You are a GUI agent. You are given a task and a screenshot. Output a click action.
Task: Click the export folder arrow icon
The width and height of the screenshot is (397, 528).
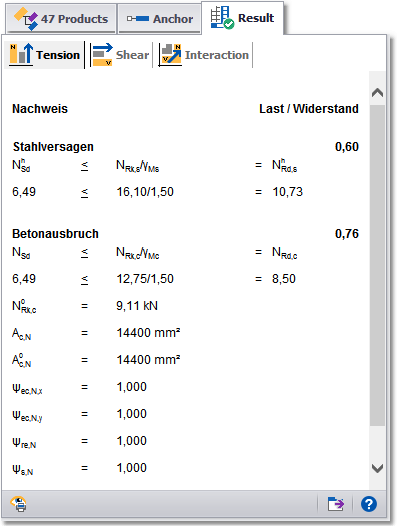[x=336, y=504]
